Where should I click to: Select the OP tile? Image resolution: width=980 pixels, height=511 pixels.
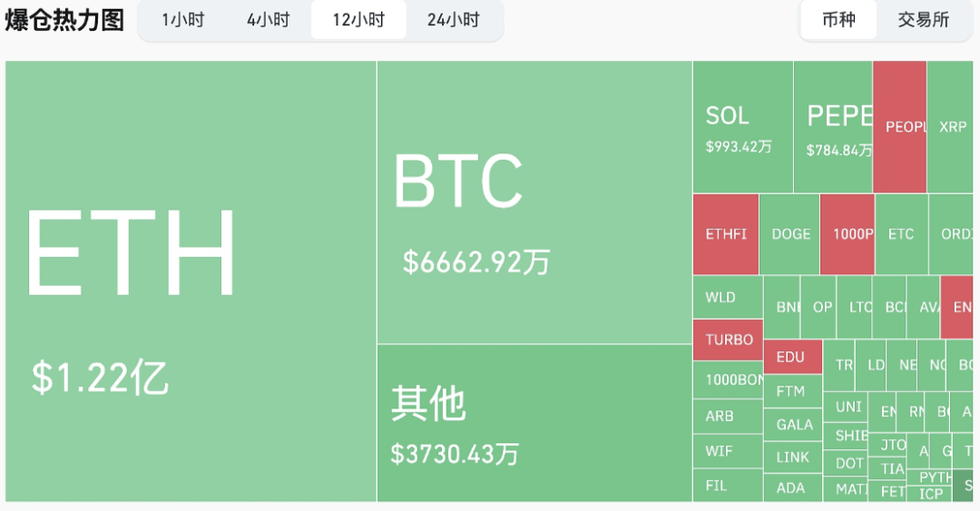[818, 307]
